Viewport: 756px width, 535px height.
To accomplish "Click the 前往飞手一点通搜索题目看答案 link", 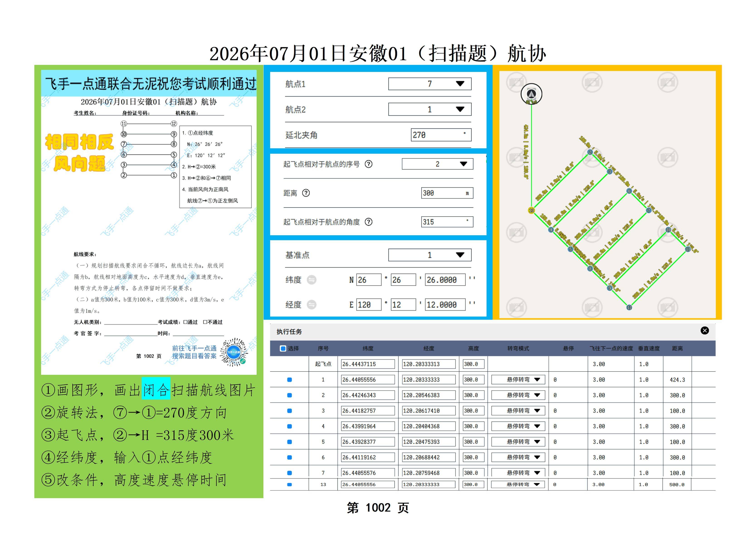I will pos(194,352).
